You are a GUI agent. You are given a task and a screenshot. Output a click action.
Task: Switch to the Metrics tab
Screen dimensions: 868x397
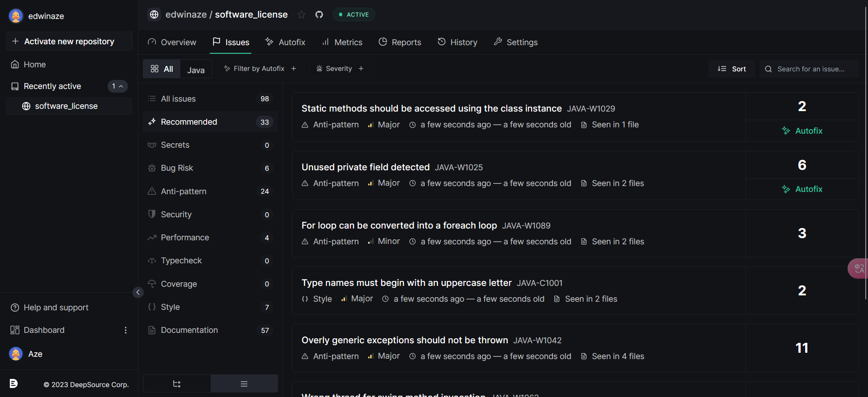[342, 42]
